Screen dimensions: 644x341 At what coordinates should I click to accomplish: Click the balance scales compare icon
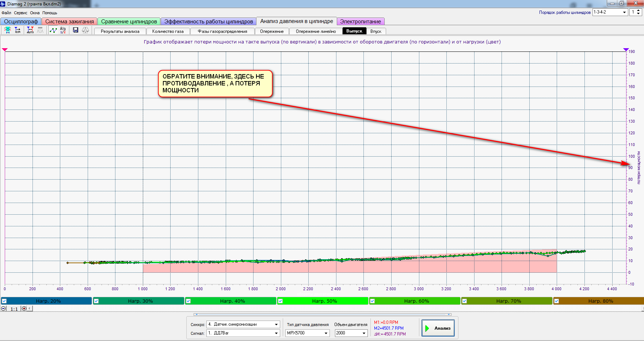click(85, 30)
